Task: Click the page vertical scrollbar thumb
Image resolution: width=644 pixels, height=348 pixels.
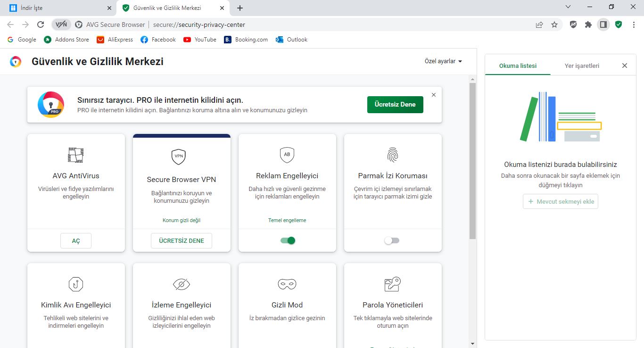Action: coord(472,161)
